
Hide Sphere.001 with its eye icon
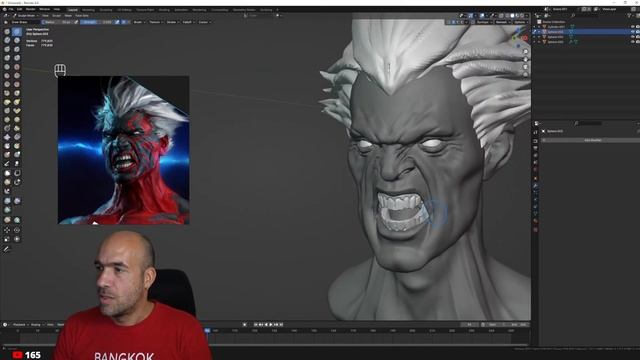coord(632,42)
